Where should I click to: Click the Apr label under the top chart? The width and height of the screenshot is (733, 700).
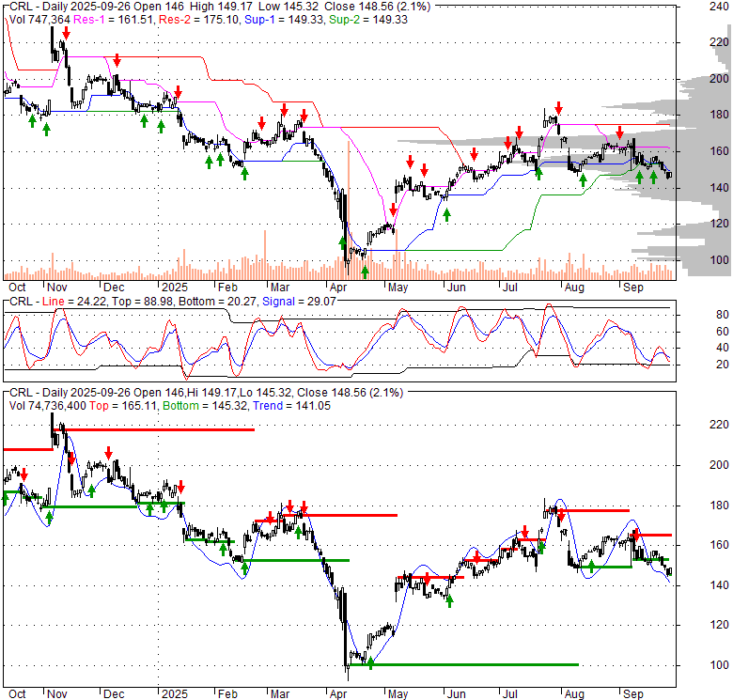pos(338,287)
